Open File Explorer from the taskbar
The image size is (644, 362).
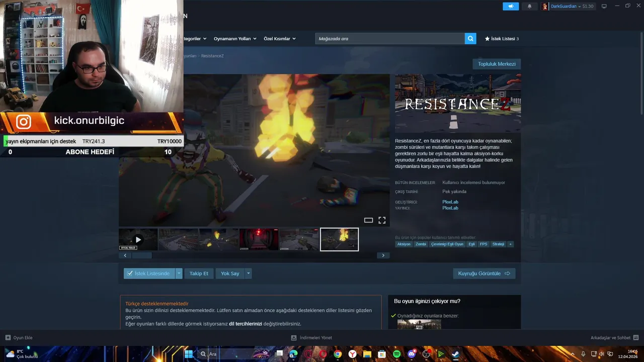coord(367,354)
